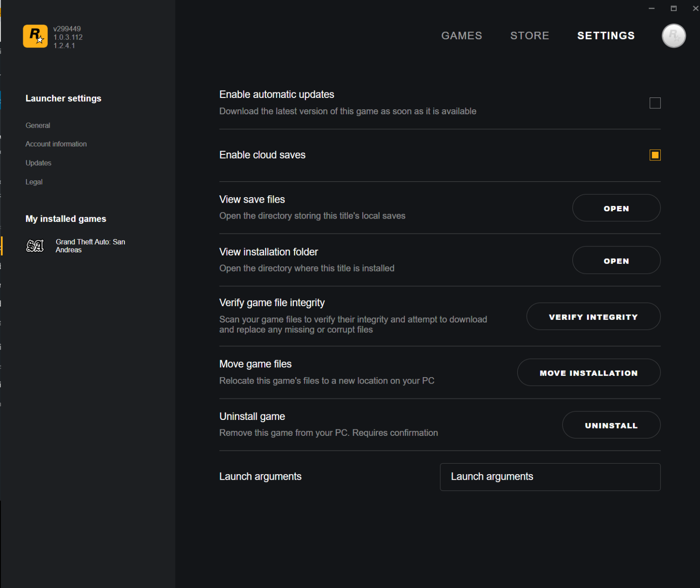View the Legal settings section
Screen dimensions: 700x588
(x=34, y=182)
